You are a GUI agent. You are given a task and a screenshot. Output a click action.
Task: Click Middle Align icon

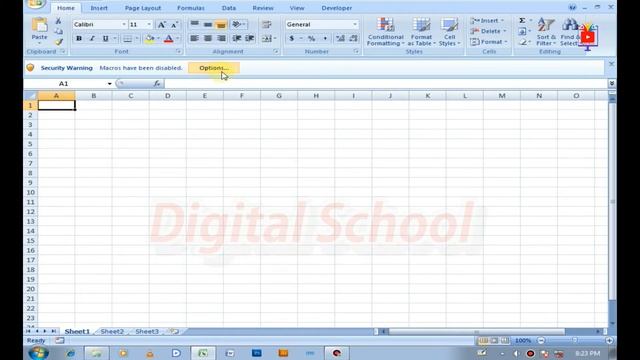pos(208,24)
